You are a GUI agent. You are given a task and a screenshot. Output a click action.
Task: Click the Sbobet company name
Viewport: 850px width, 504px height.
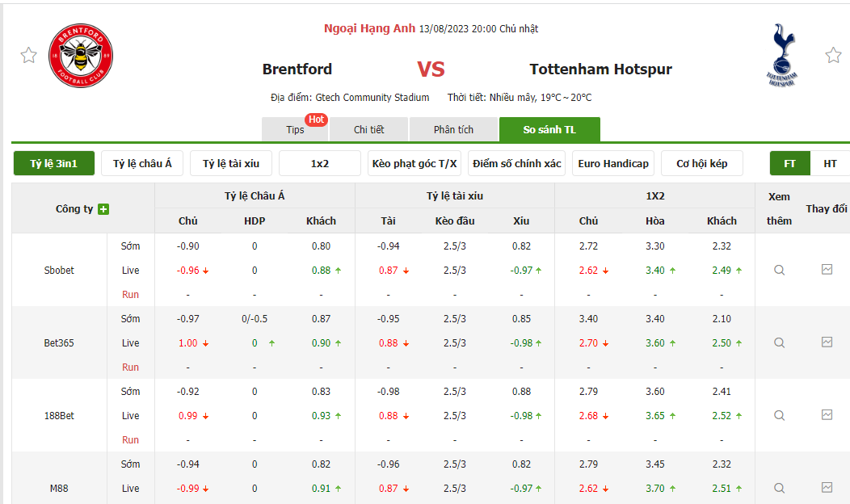[x=59, y=270]
